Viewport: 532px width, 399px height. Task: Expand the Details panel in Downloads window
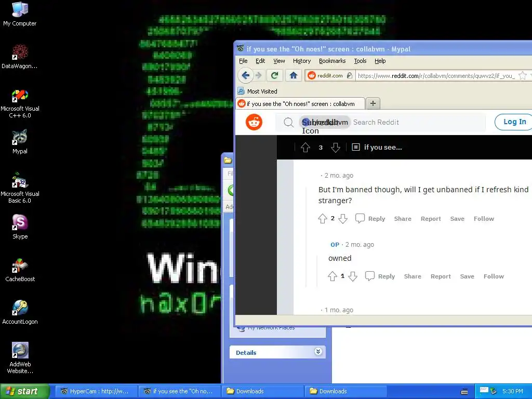point(318,352)
